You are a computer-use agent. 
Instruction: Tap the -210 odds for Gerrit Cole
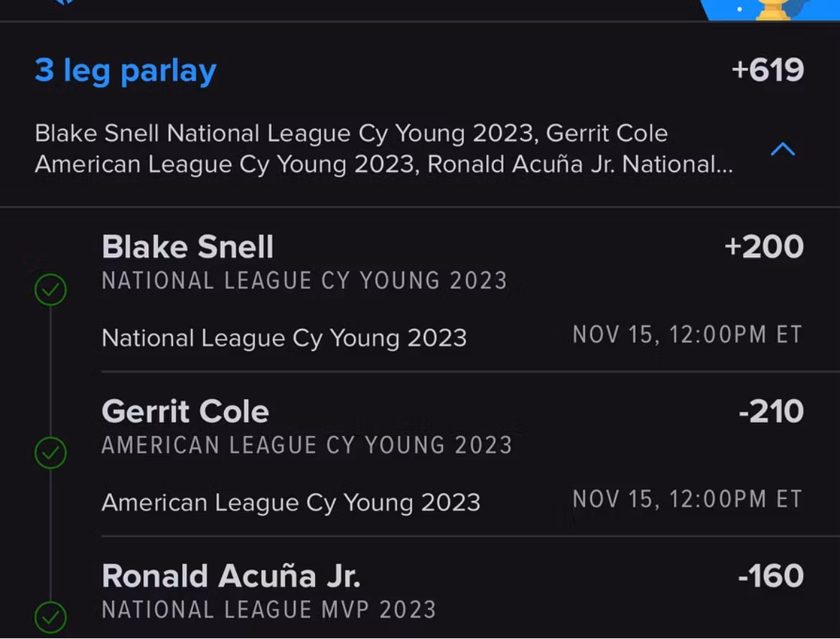click(770, 411)
